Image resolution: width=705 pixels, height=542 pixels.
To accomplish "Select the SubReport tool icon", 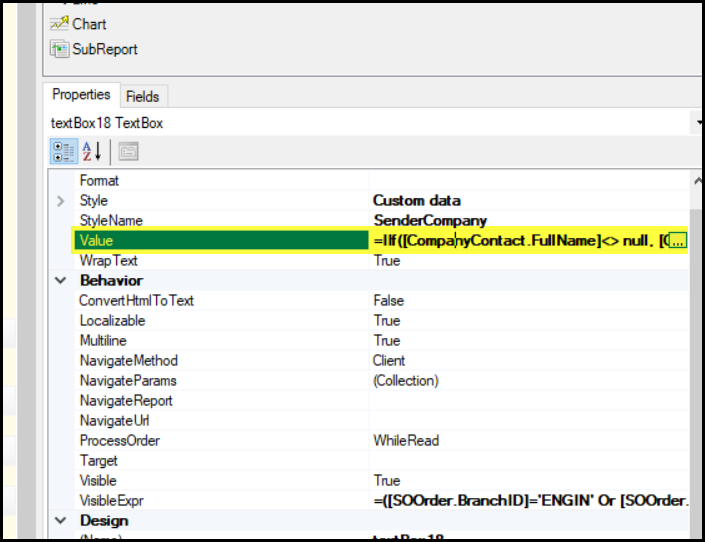I will pos(59,49).
